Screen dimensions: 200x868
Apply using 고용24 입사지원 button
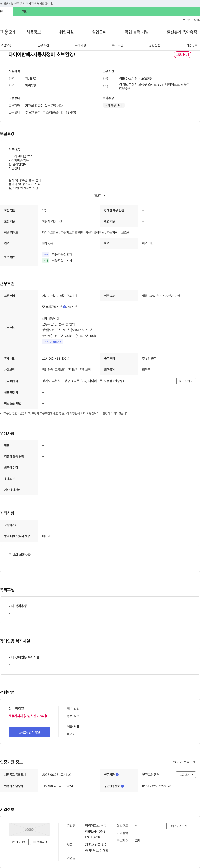tap(29, 732)
